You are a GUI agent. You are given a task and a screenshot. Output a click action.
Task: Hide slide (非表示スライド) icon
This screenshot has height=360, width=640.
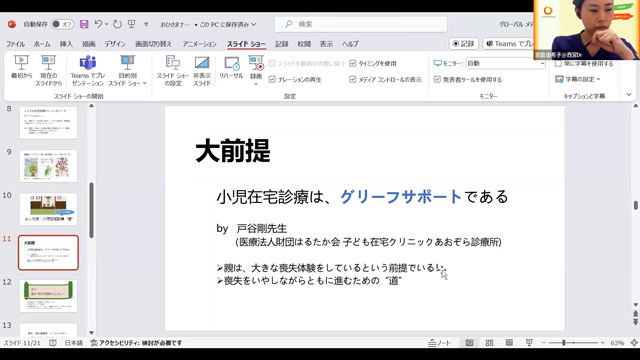pyautogui.click(x=202, y=62)
